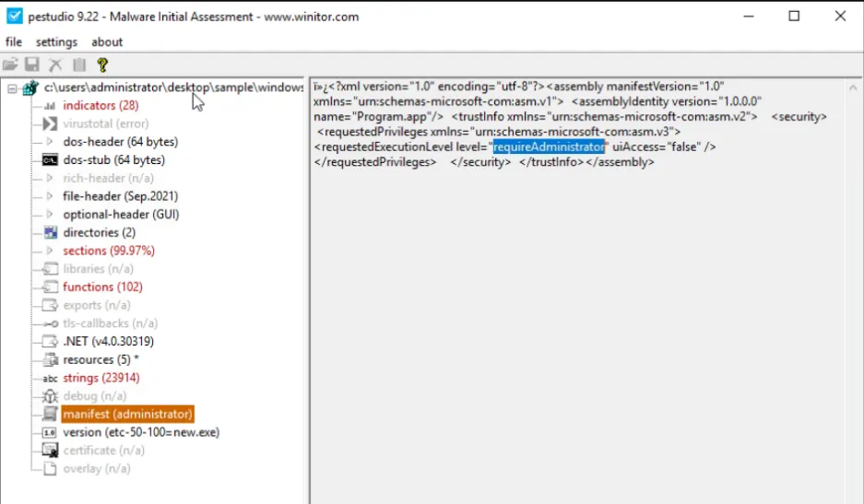Viewport: 864px width, 504px height.
Task: Open the file menu
Action: [x=14, y=41]
